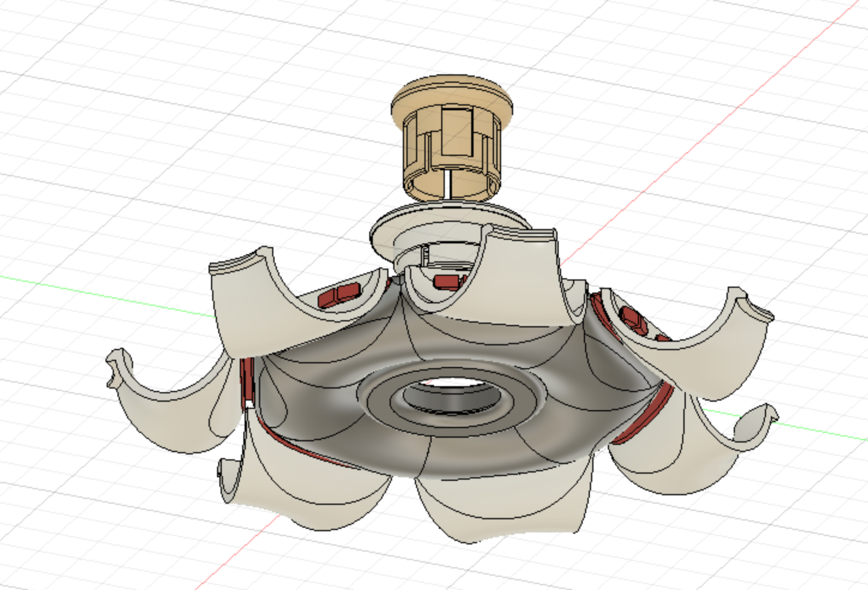Screen dimensions: 868x590
Task: Select the central bore hole of the hub
Action: click(x=451, y=396)
